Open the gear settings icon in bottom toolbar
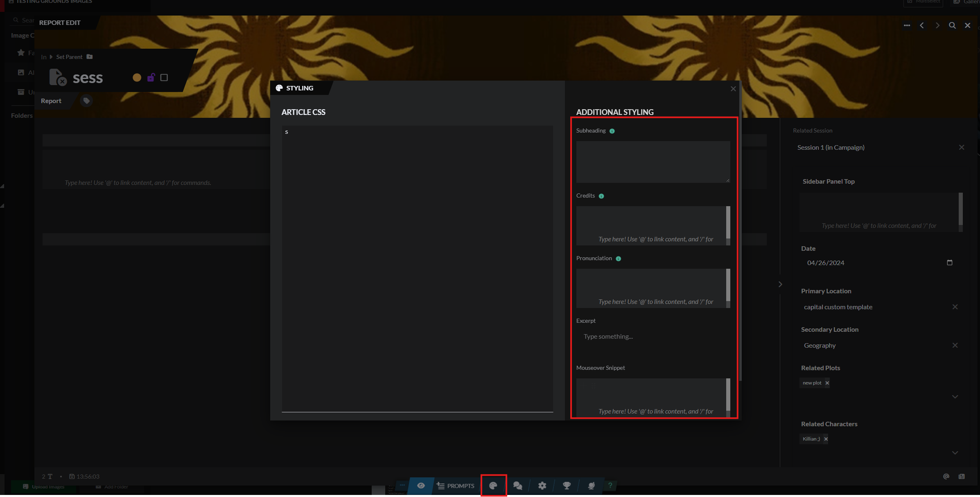The image size is (980, 497). tap(542, 486)
